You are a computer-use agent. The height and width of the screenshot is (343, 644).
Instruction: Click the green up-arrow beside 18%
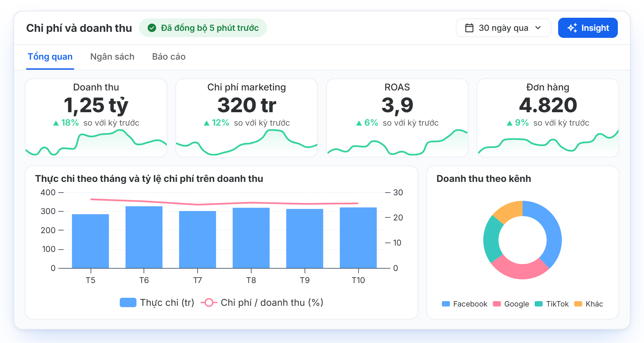click(56, 123)
